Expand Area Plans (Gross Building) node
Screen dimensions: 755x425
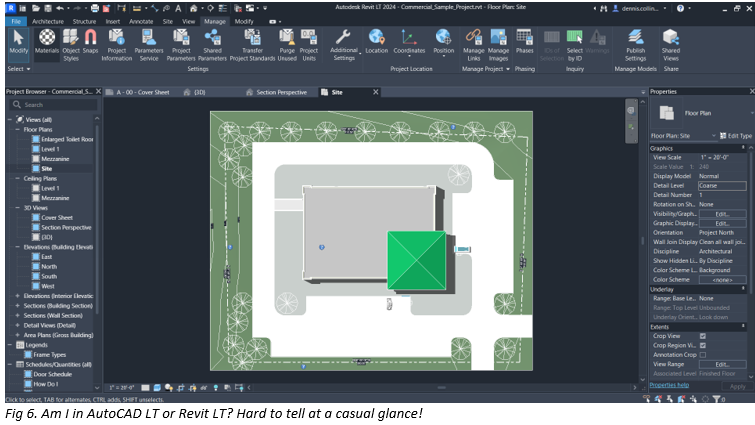click(18, 335)
